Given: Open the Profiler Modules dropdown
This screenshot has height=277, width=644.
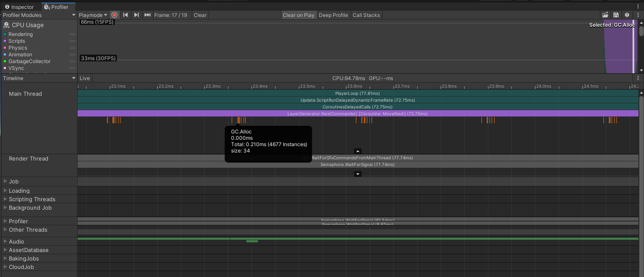Looking at the screenshot, I should [x=38, y=15].
